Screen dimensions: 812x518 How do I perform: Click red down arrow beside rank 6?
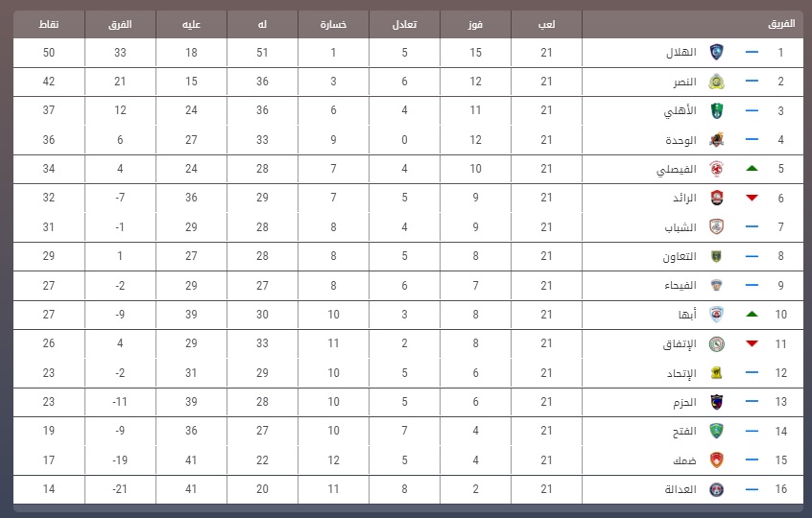click(752, 198)
